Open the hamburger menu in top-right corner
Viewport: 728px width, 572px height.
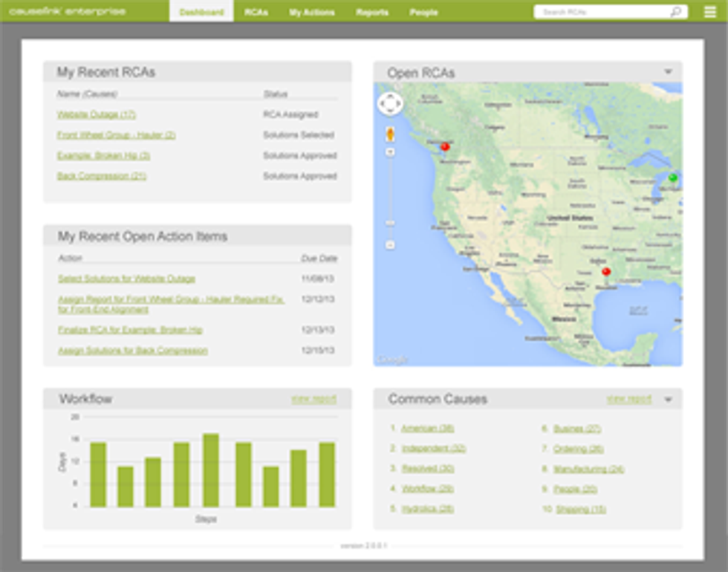coord(710,12)
